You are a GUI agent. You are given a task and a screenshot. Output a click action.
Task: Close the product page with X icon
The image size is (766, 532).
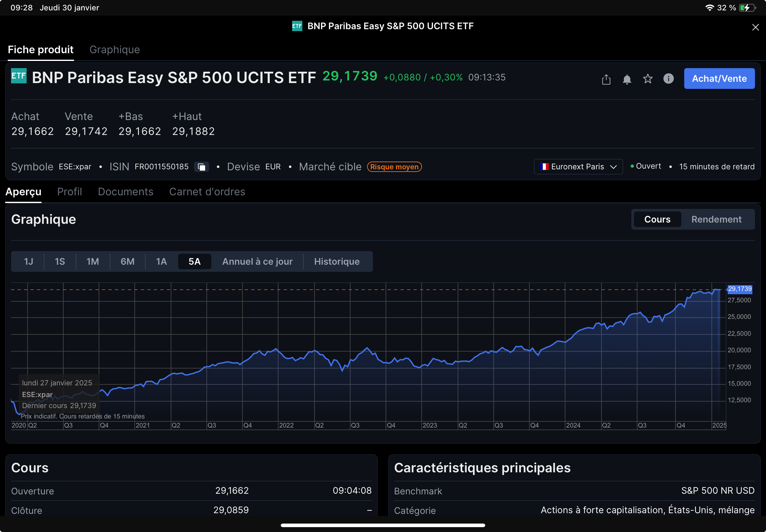755,27
